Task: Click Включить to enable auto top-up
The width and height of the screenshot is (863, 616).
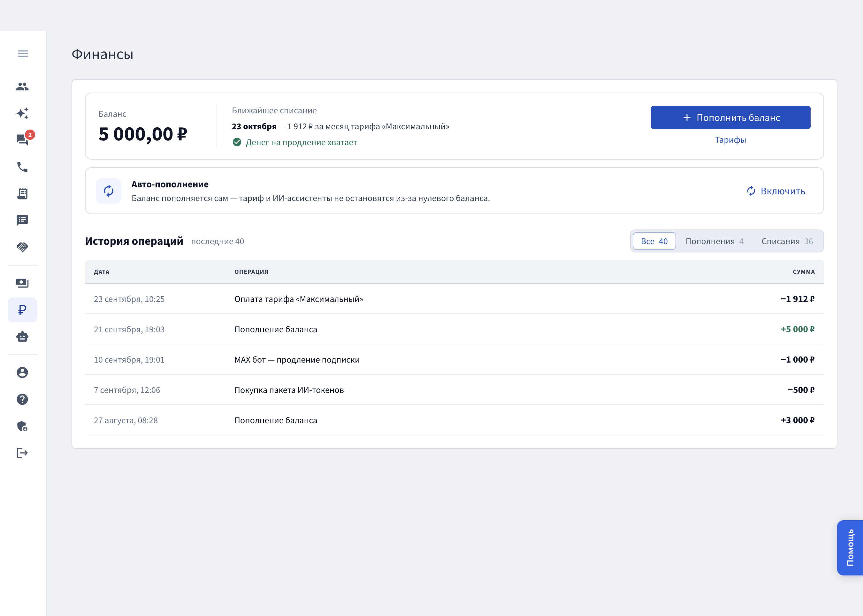Action: (x=776, y=191)
